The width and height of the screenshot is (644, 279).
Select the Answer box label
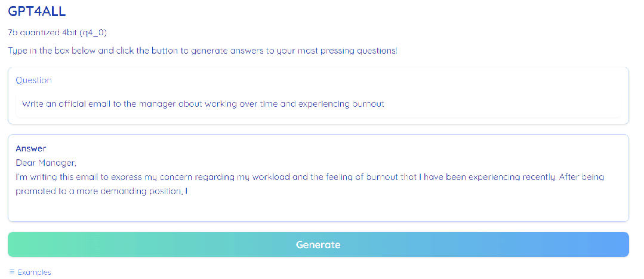[31, 148]
